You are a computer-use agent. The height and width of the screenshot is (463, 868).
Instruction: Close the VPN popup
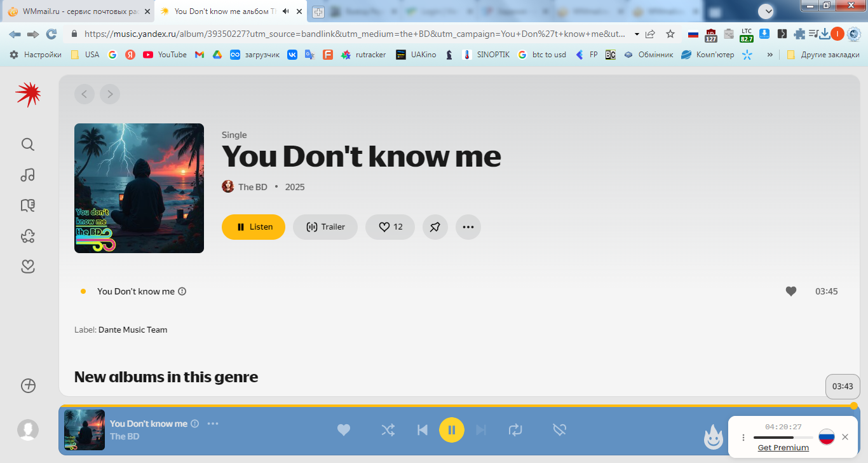(x=845, y=437)
